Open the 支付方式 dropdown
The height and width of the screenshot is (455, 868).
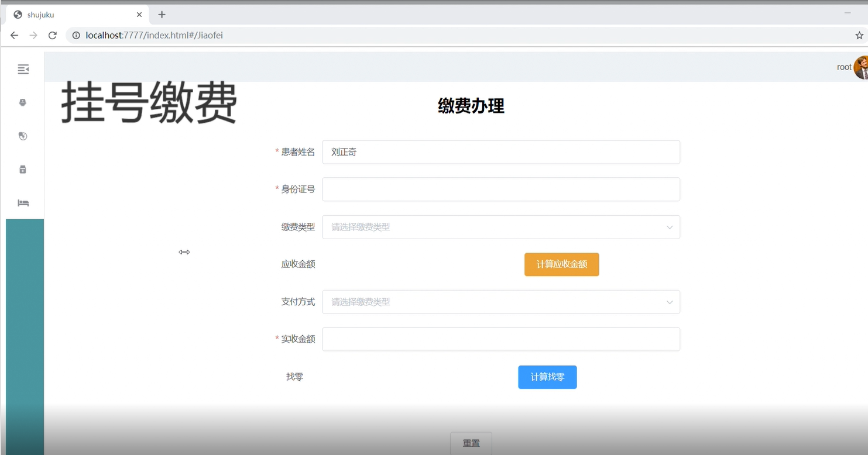tap(501, 302)
